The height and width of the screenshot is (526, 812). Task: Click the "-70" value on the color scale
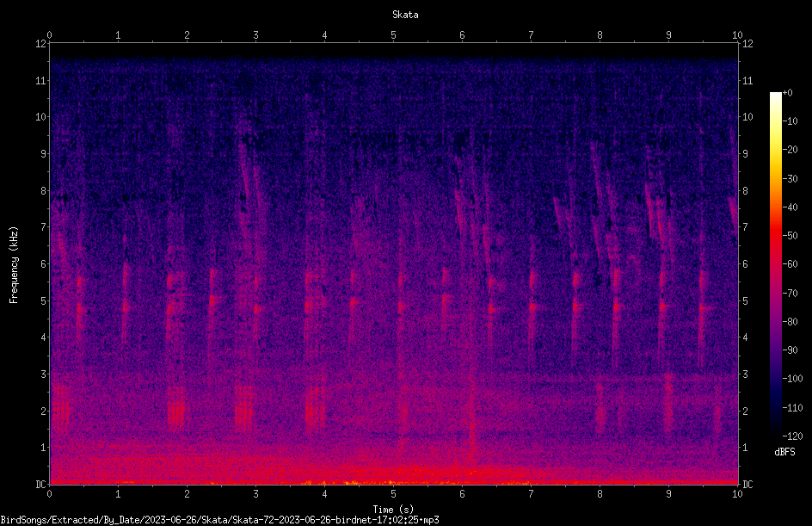point(790,294)
